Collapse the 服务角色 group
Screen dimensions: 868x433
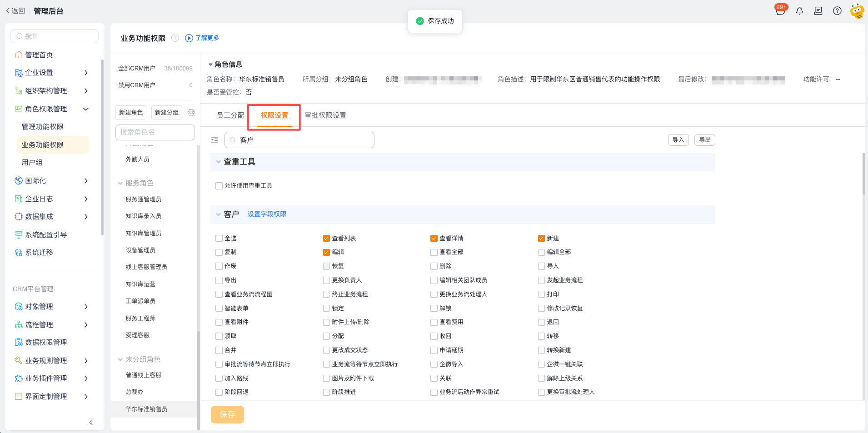click(x=120, y=183)
